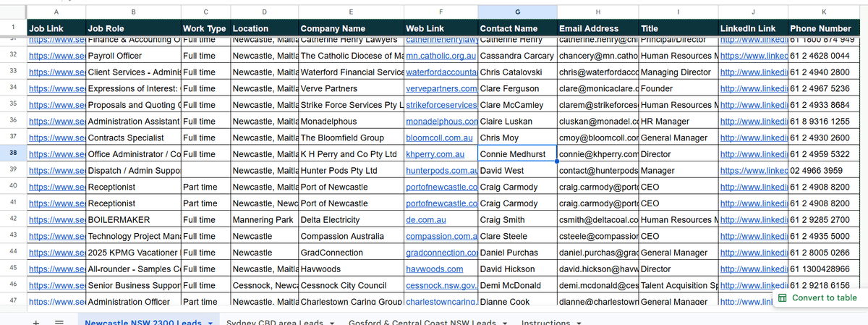Open the de.com.au Delta Electricity link
The image size is (868, 325).
426,219
